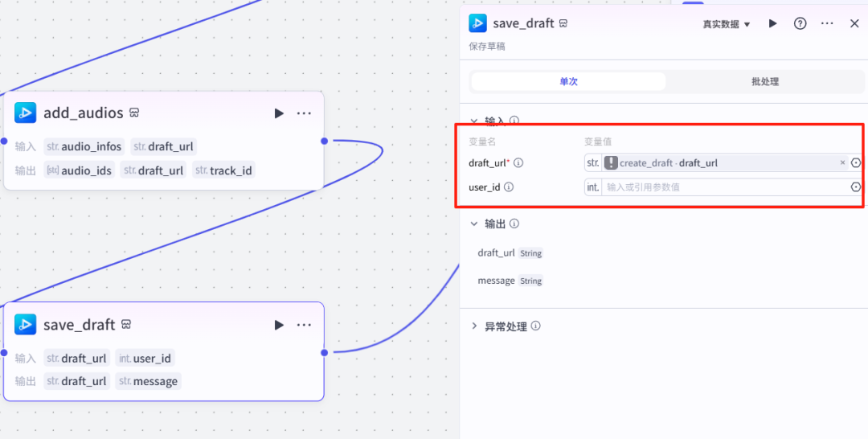Switch to the 批处理 tab
This screenshot has height=439, width=868.
click(765, 81)
